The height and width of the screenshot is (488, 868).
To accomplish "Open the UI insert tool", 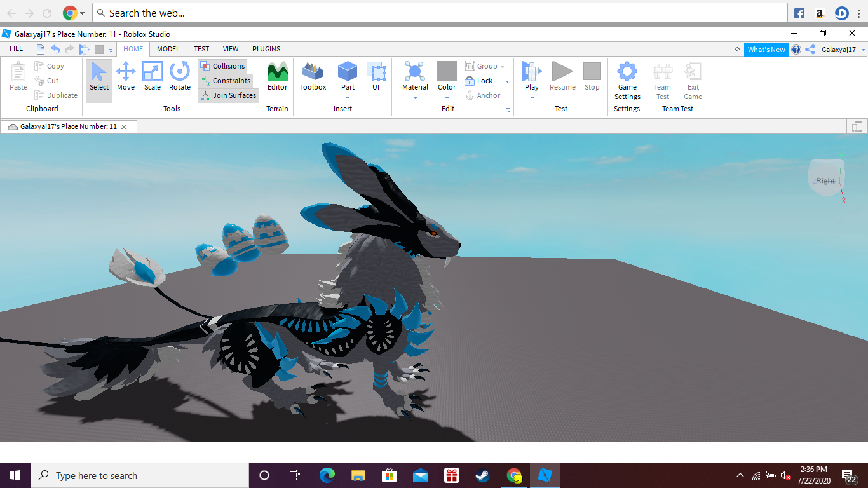I will [376, 77].
